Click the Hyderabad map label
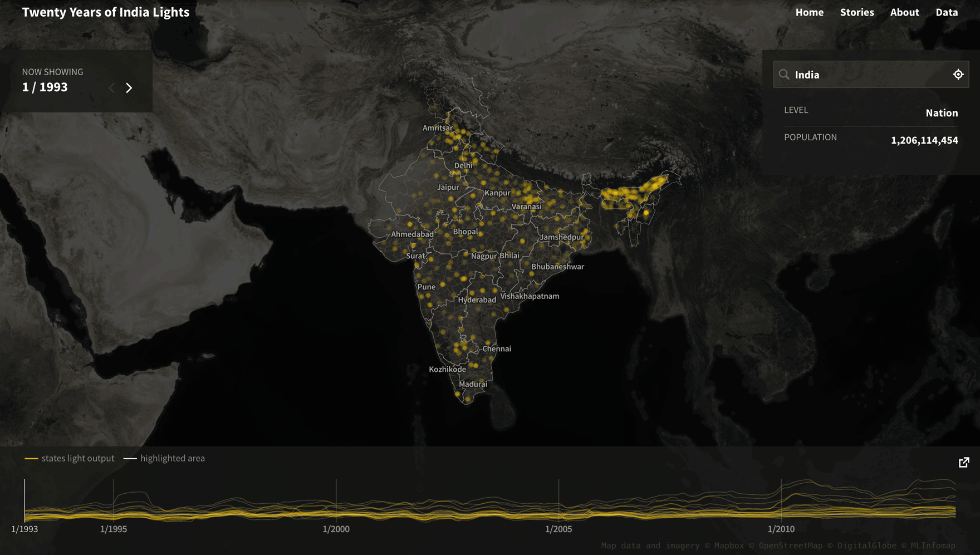 point(477,299)
